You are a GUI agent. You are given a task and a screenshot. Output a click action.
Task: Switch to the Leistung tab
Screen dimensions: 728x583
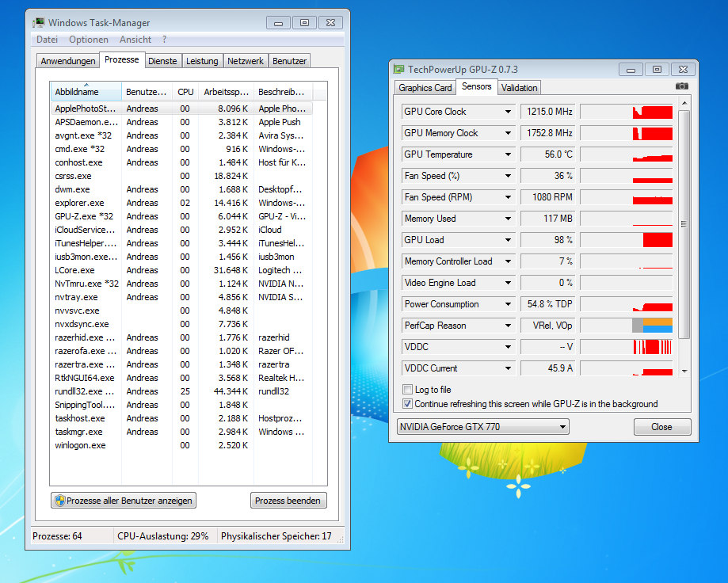[202, 61]
